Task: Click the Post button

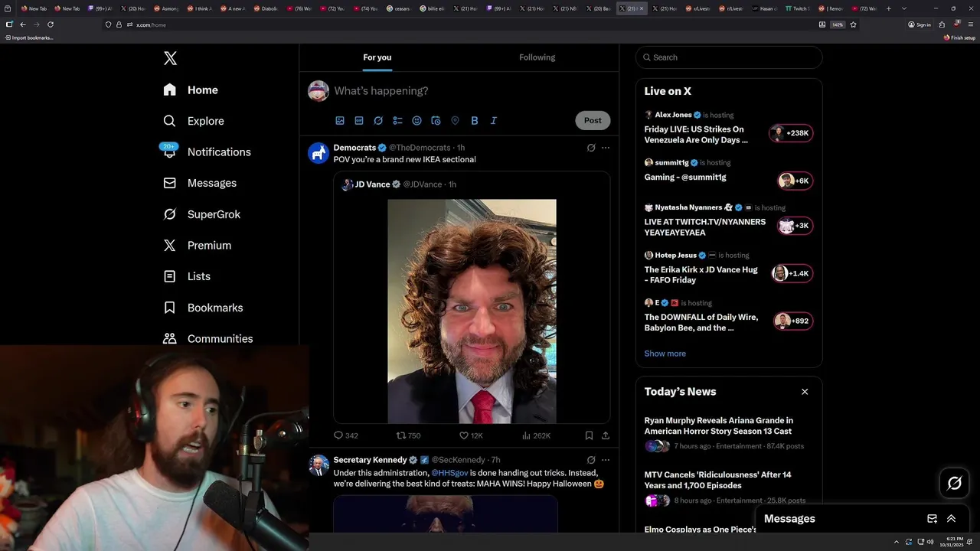Action: pos(593,120)
